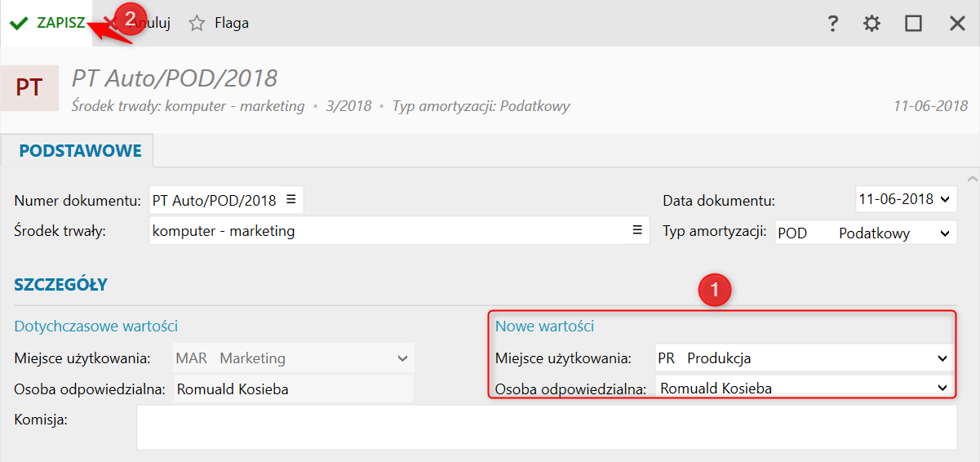Open help with the question mark icon
This screenshot has width=980, height=462.
click(x=832, y=24)
